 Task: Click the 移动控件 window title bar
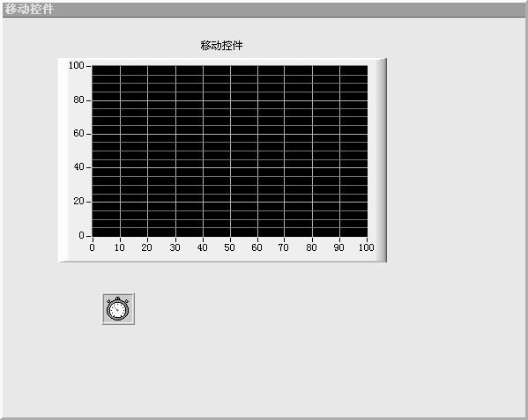point(264,10)
